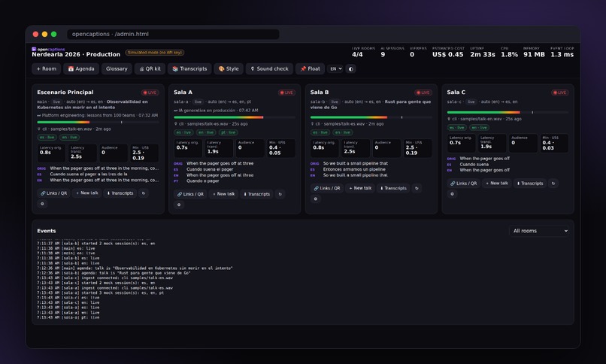The image size is (606, 364).
Task: Click Sala A 'Quando o pager' PT caption
Action: (x=203, y=180)
